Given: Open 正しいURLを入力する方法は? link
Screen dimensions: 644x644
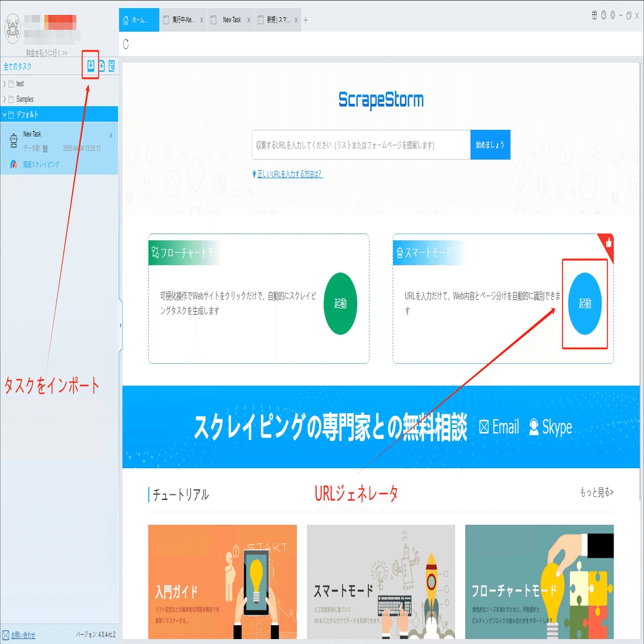Looking at the screenshot, I should coord(289,174).
